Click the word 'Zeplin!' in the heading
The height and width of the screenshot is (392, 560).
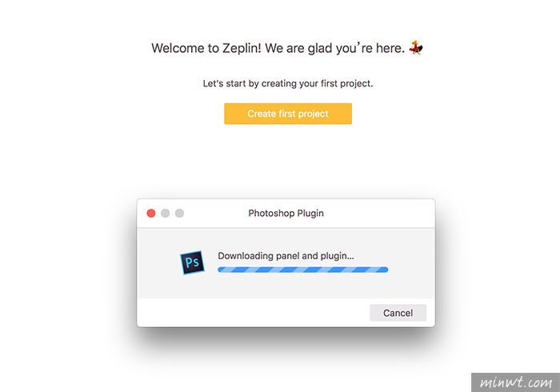(242, 48)
